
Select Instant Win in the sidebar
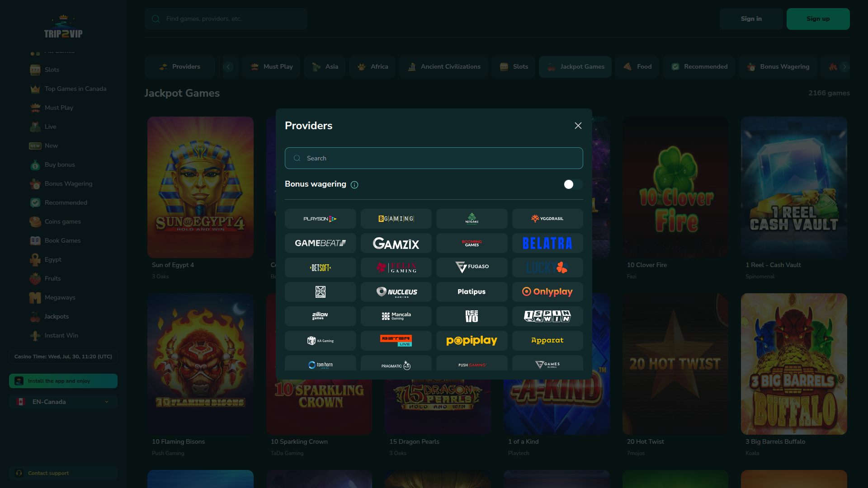click(61, 335)
